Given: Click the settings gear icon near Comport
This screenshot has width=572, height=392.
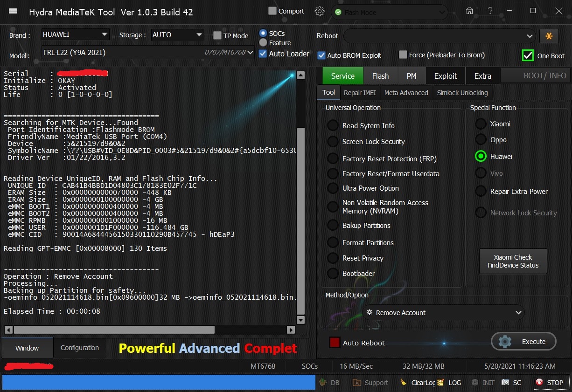Looking at the screenshot, I should (320, 12).
